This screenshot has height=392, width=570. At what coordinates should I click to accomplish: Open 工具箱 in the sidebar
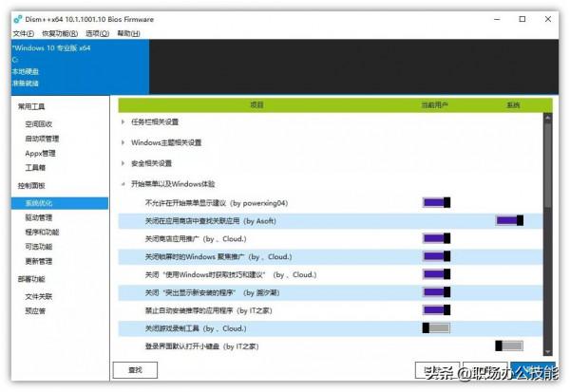[35, 167]
